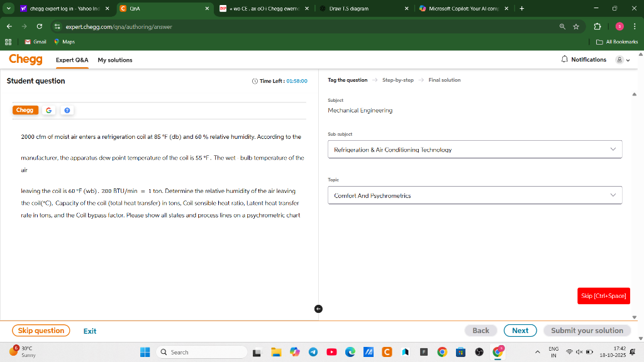This screenshot has height=362, width=644.
Task: Go back using the browser back arrow
Action: click(x=9, y=26)
